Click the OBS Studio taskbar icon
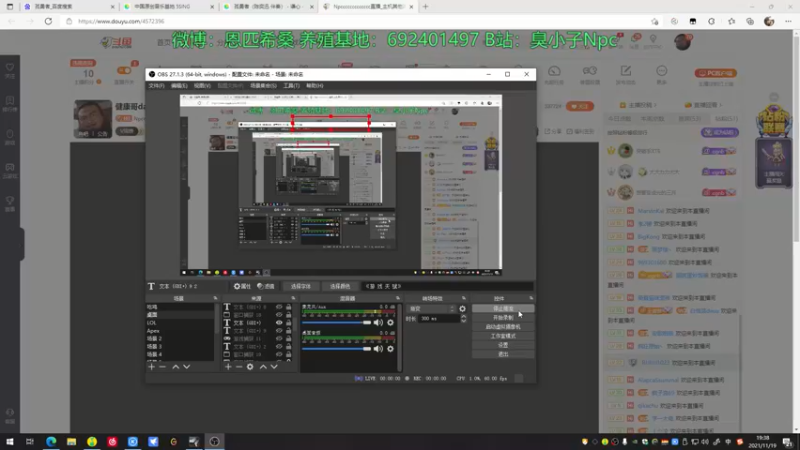Screen dimensions: 800x450 tap(214, 441)
